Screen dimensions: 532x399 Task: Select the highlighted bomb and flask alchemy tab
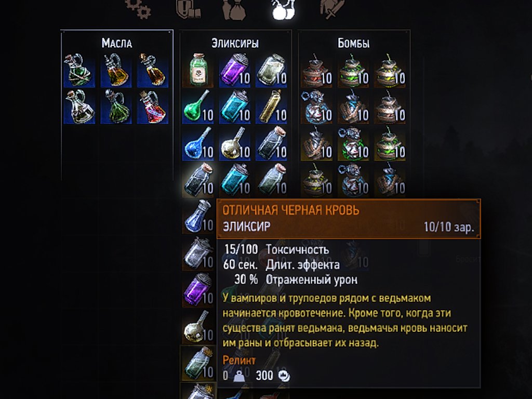click(x=283, y=9)
